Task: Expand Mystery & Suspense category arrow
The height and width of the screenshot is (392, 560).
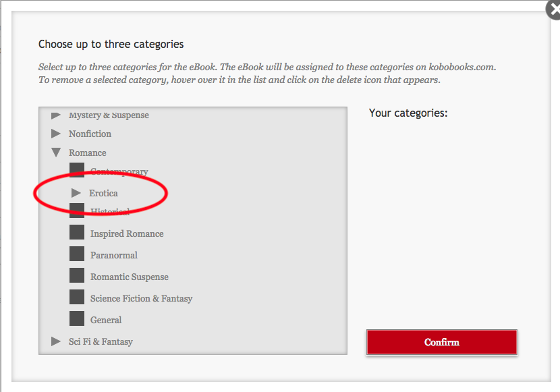Action: click(56, 115)
